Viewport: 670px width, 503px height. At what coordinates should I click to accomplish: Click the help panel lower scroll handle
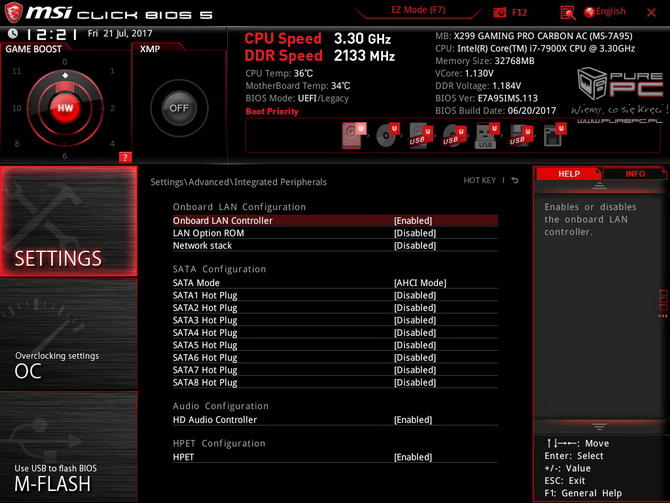point(599,426)
